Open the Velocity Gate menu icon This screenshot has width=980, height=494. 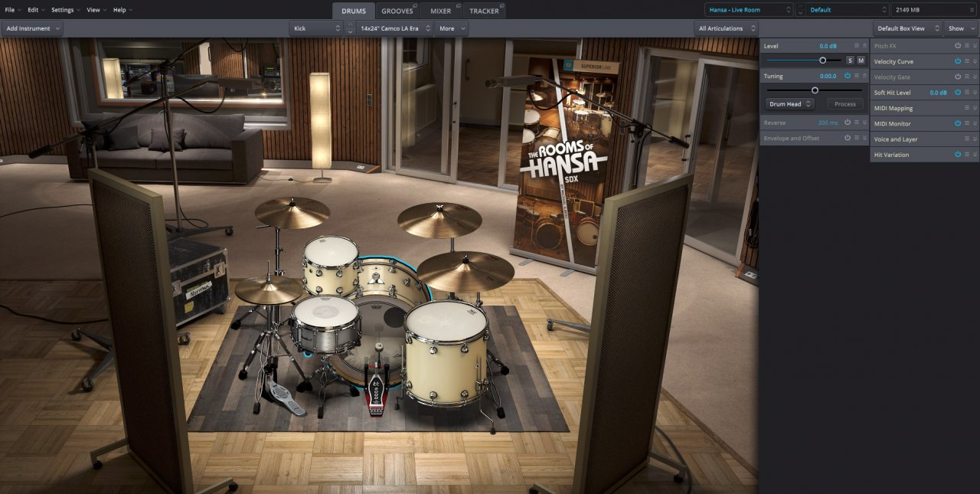967,77
